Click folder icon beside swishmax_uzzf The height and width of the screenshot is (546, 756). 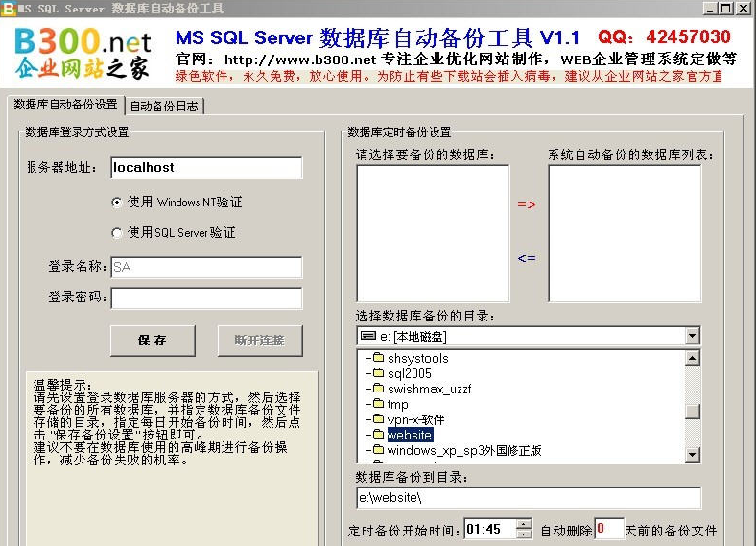(379, 389)
